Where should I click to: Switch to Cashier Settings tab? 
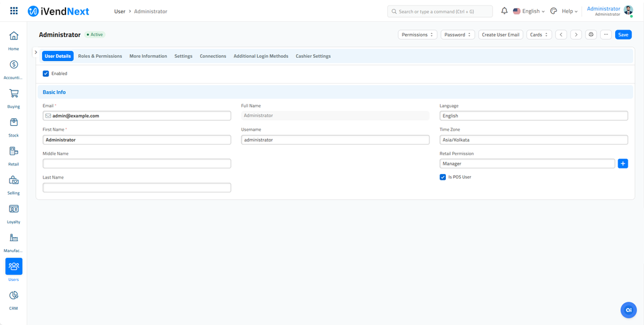tap(313, 56)
